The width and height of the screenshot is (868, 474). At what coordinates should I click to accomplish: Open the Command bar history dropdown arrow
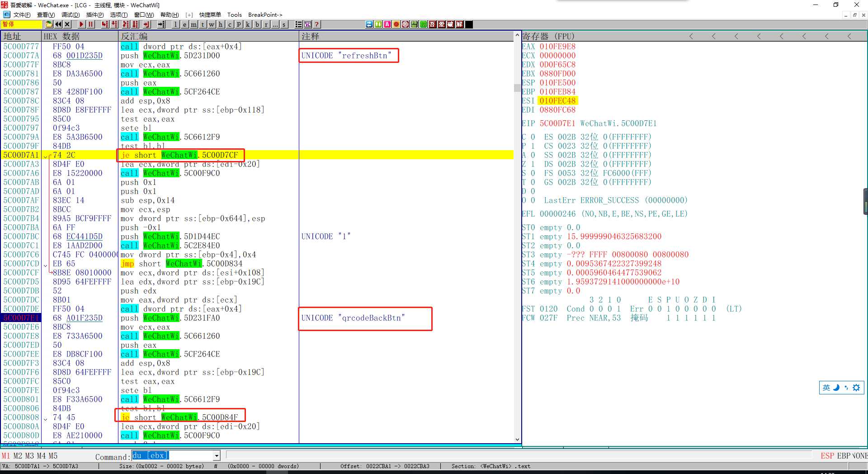(x=217, y=455)
